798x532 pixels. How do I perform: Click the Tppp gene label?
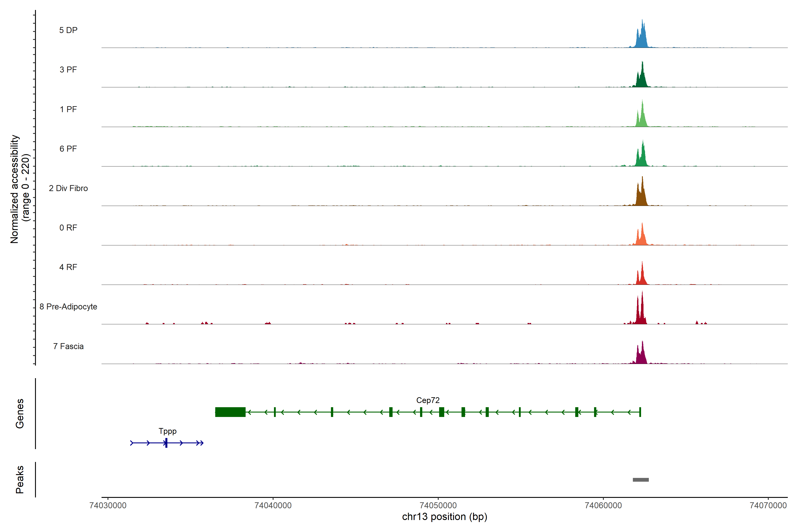pos(167,431)
